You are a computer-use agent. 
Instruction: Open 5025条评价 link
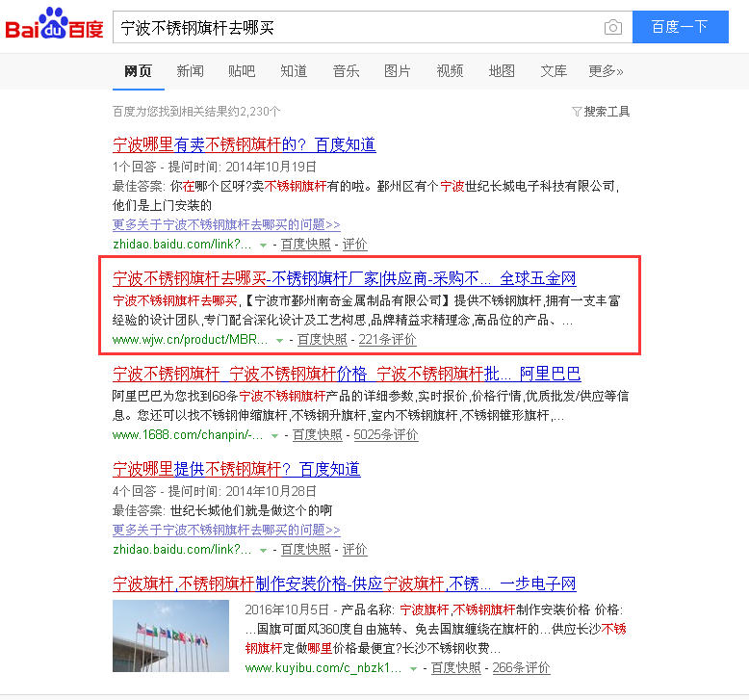click(386, 435)
